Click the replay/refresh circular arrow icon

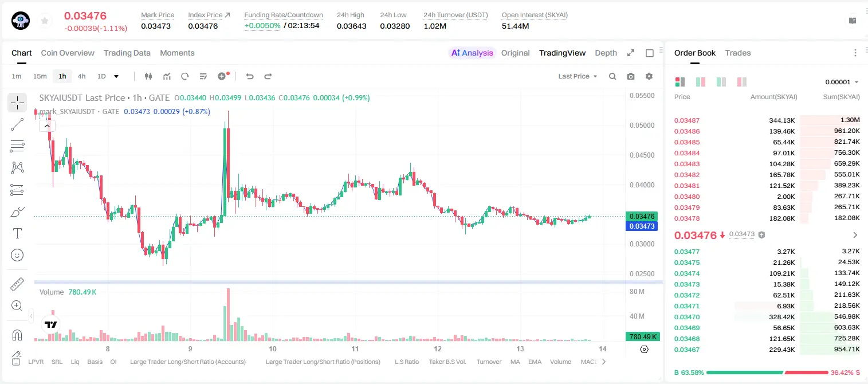click(x=184, y=76)
